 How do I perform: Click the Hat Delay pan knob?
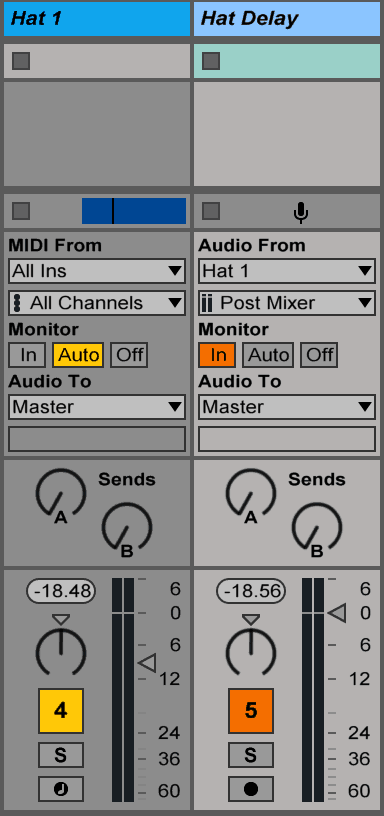pos(251,652)
